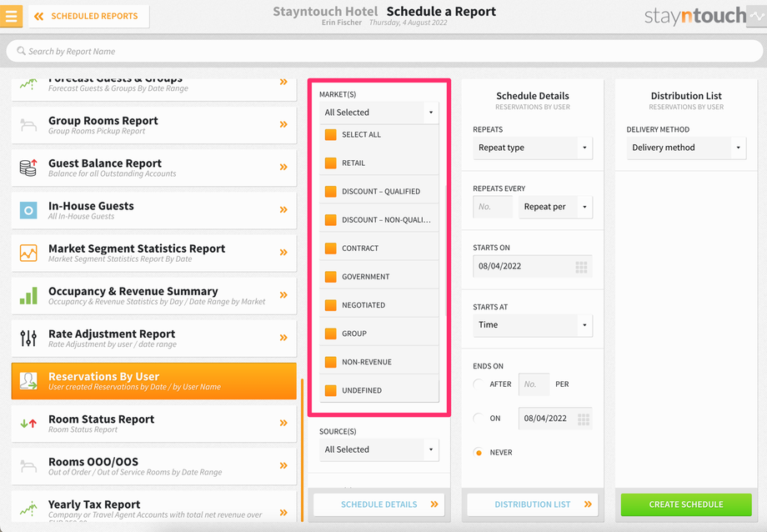Viewport: 767px width, 532px height.
Task: Open the Ends On date calendar icon
Action: click(583, 419)
